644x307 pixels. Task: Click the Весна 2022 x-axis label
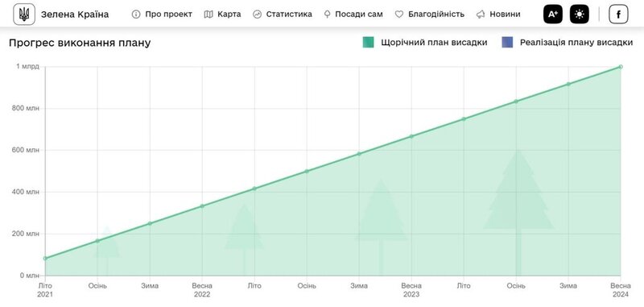tap(202, 290)
